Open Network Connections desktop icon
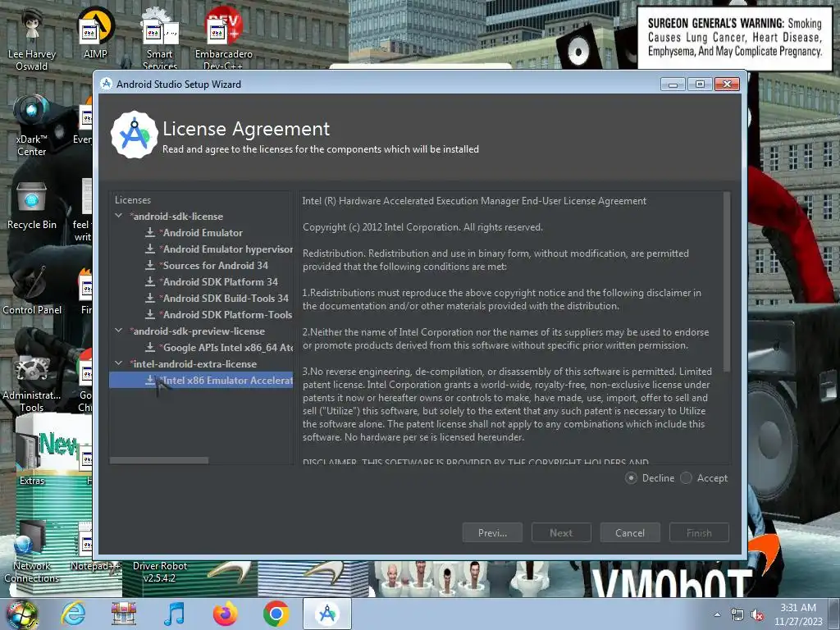The height and width of the screenshot is (630, 840). point(32,552)
